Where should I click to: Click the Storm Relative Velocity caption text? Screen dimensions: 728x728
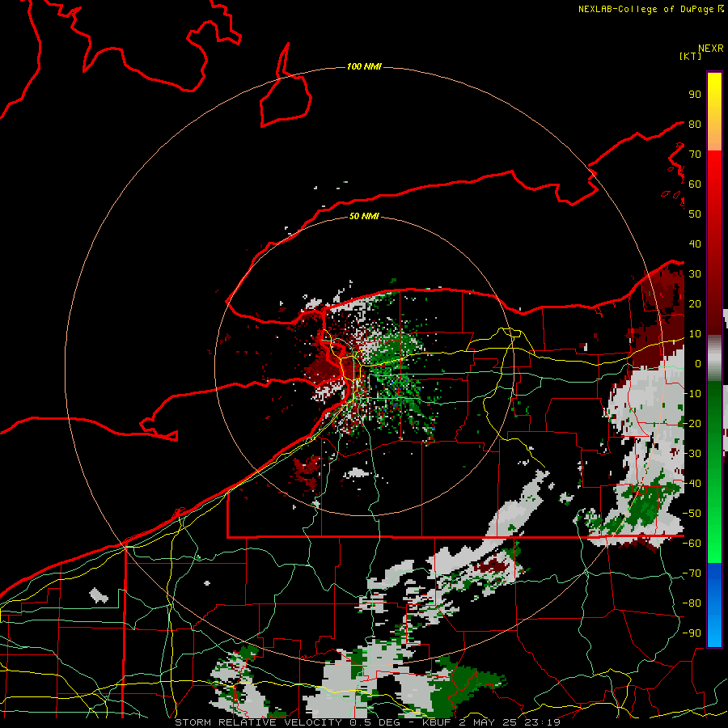point(367,722)
